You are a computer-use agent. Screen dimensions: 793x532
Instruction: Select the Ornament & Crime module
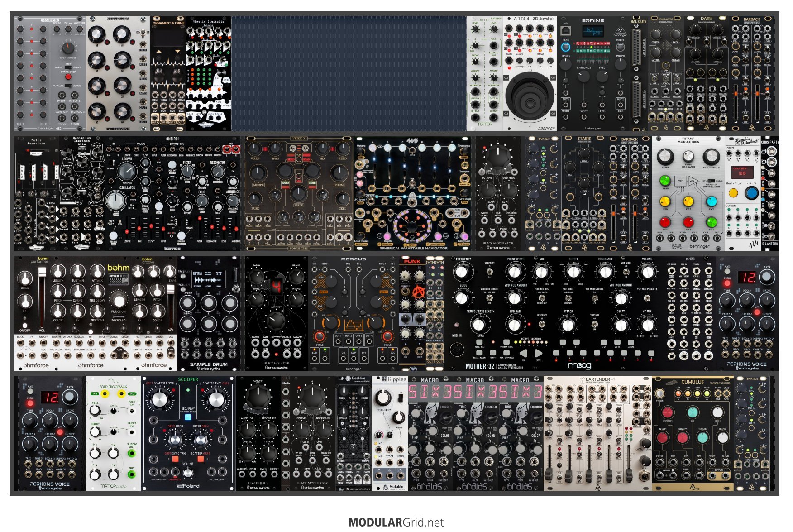tap(168, 73)
